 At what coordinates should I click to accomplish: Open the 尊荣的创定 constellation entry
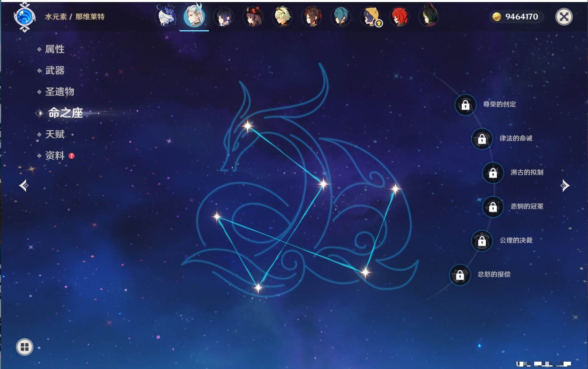pyautogui.click(x=500, y=104)
